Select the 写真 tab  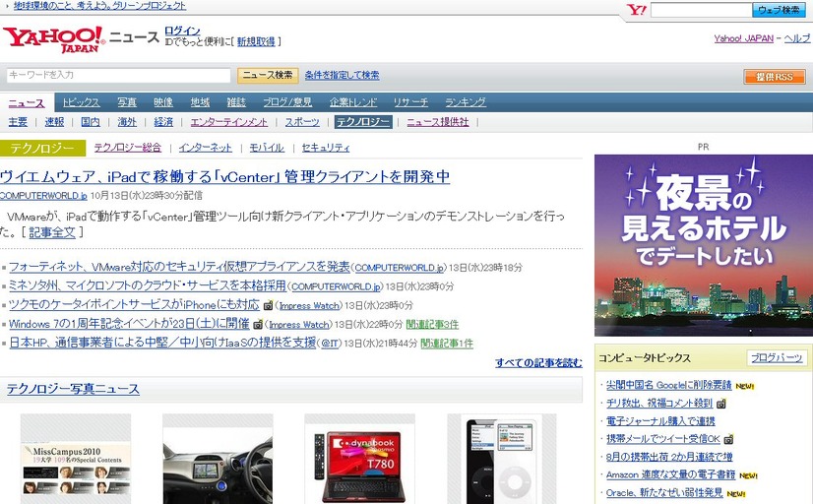pos(127,102)
